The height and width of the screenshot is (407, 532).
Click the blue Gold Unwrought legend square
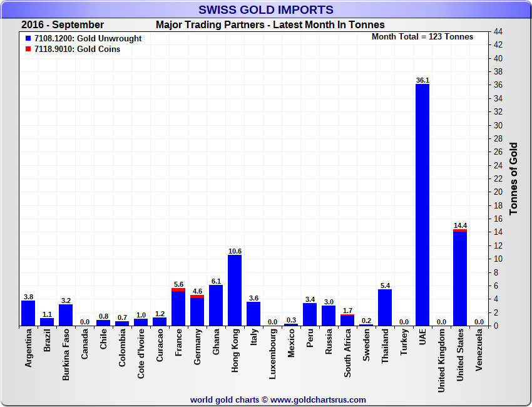(28, 39)
